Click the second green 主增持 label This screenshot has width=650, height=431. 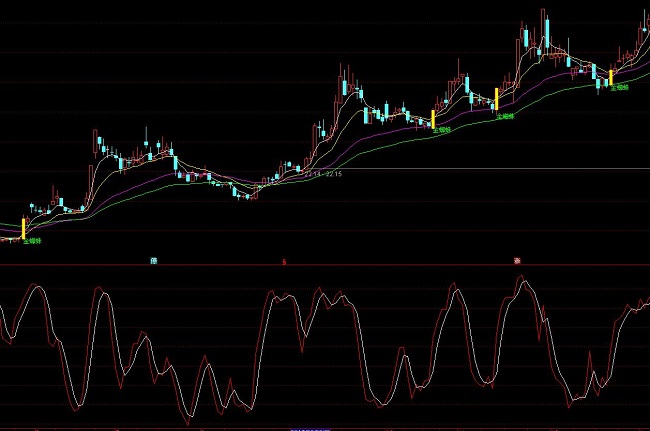(x=441, y=130)
